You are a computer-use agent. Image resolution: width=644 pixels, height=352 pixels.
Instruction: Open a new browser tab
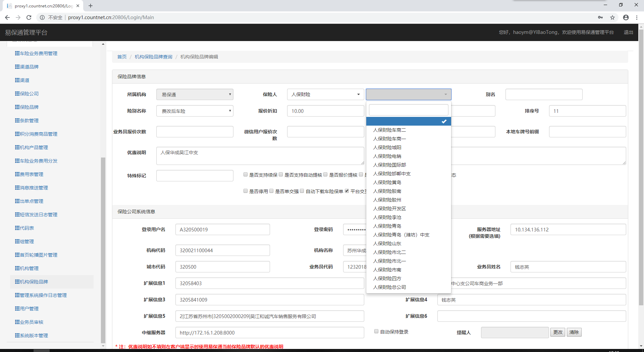[x=91, y=6]
